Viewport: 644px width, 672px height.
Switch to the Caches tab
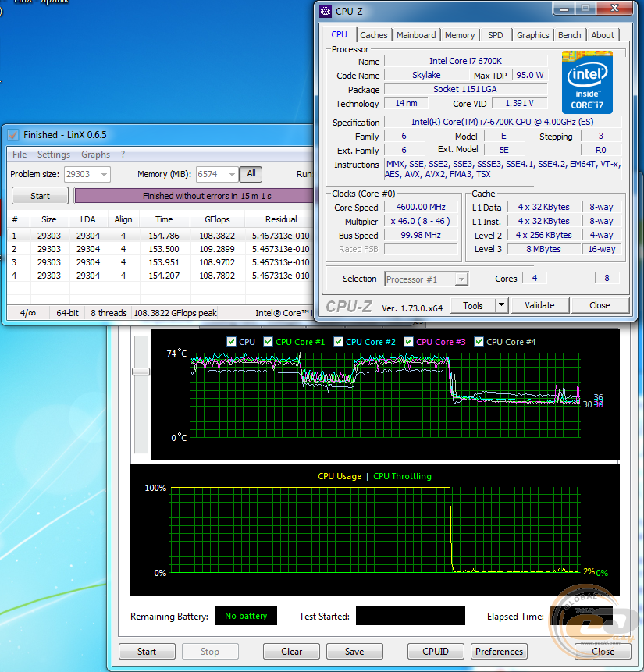(373, 35)
